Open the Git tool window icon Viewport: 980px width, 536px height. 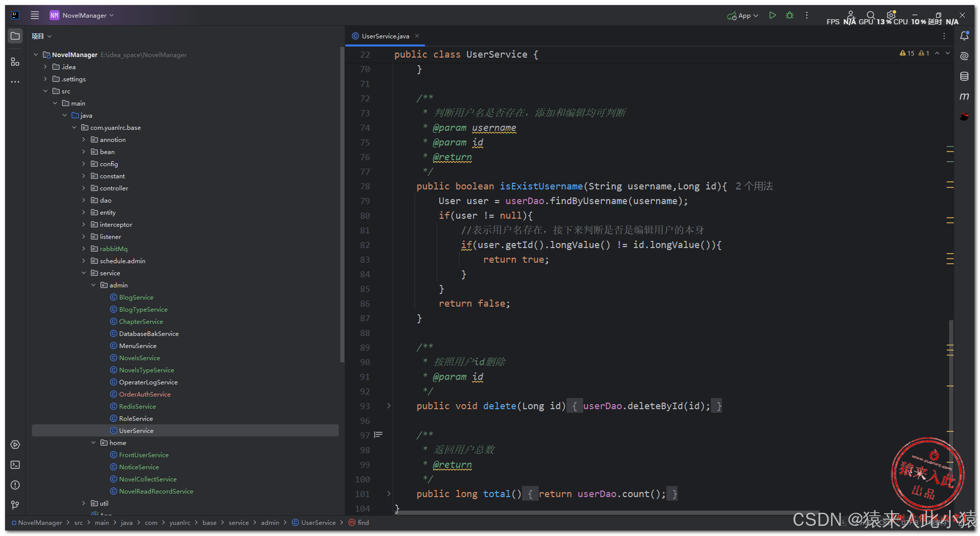(x=15, y=505)
